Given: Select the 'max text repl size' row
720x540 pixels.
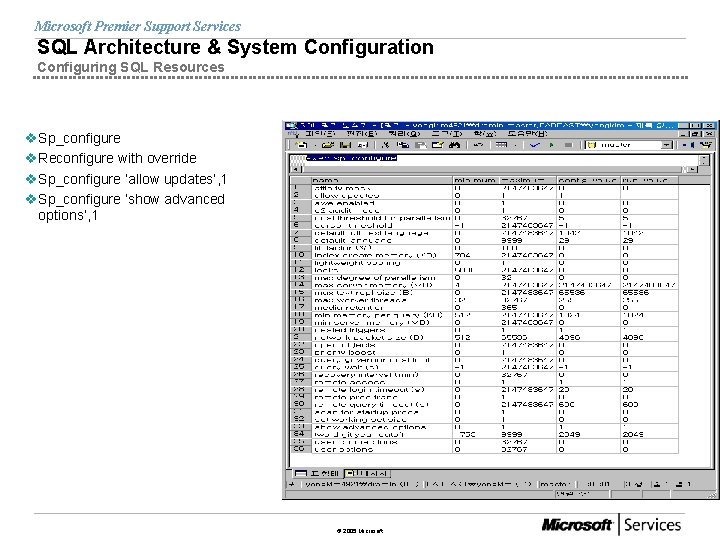Looking at the screenshot, I should tap(484, 292).
